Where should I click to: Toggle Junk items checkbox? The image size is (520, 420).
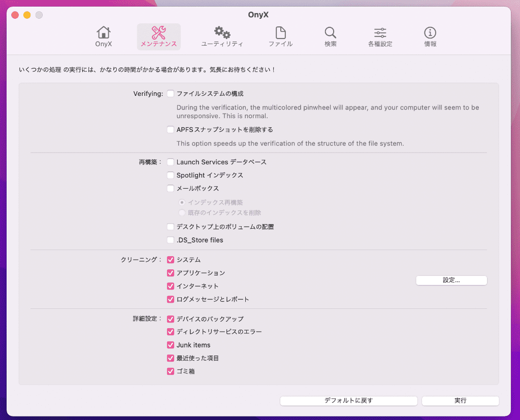click(171, 345)
